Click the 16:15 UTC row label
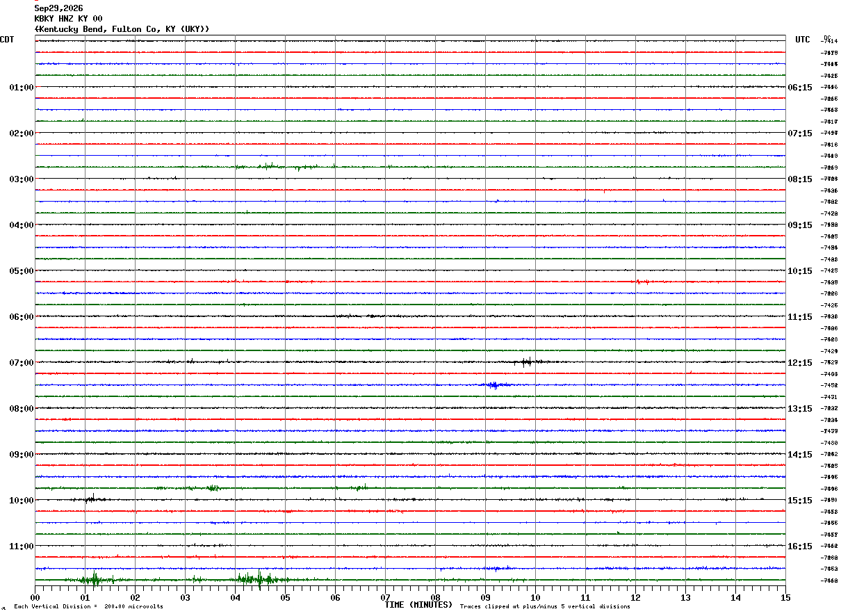 tap(800, 546)
